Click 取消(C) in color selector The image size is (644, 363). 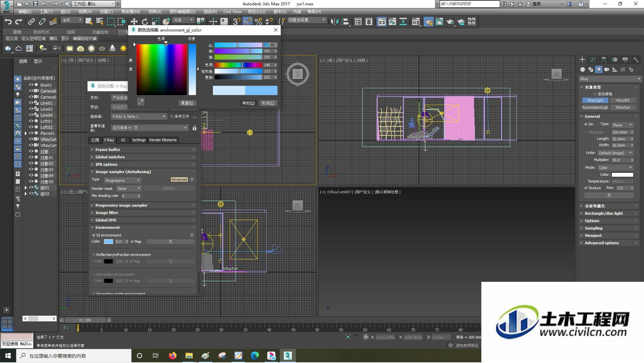coord(268,103)
